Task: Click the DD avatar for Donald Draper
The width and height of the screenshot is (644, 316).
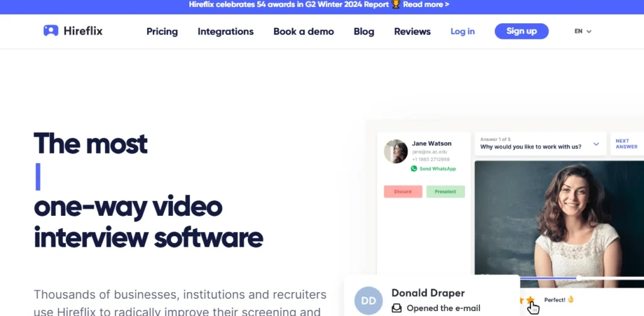Action: click(369, 300)
